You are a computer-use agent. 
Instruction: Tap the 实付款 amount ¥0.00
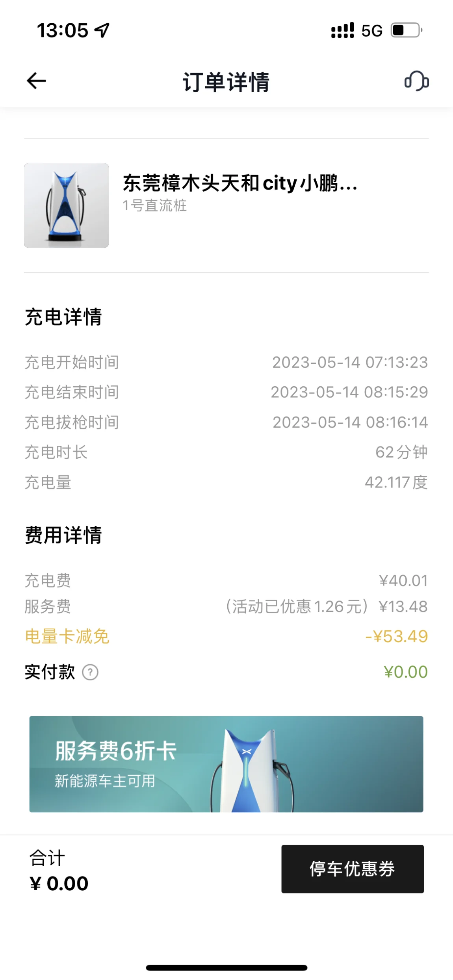tap(406, 672)
